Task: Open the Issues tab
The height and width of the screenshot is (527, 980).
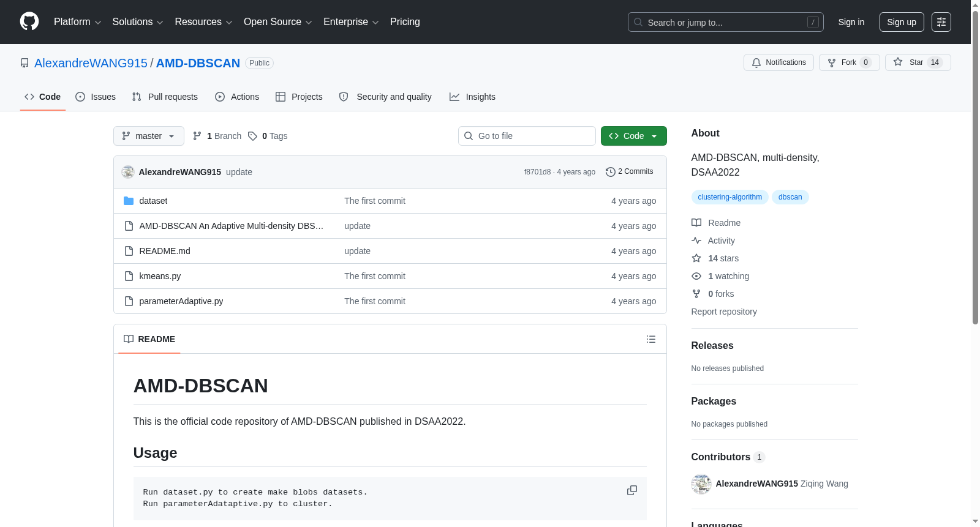Action: (96, 97)
